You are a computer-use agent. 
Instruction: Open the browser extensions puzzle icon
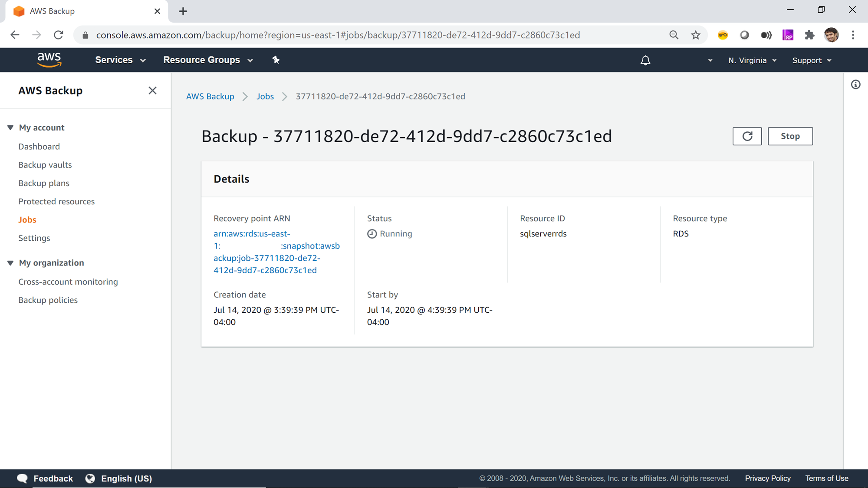[x=809, y=35]
